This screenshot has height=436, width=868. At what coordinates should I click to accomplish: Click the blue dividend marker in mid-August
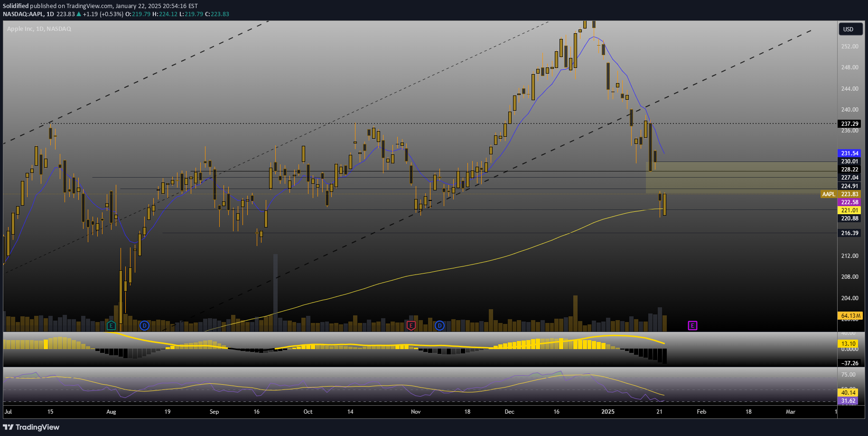(144, 325)
